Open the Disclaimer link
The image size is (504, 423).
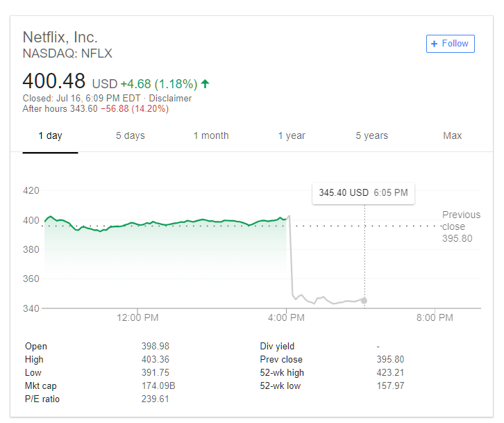pos(170,98)
